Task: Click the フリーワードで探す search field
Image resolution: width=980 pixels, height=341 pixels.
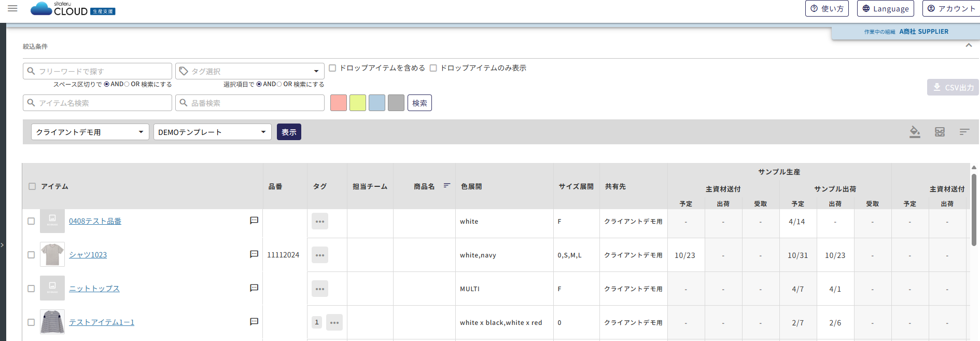Action: [97, 71]
